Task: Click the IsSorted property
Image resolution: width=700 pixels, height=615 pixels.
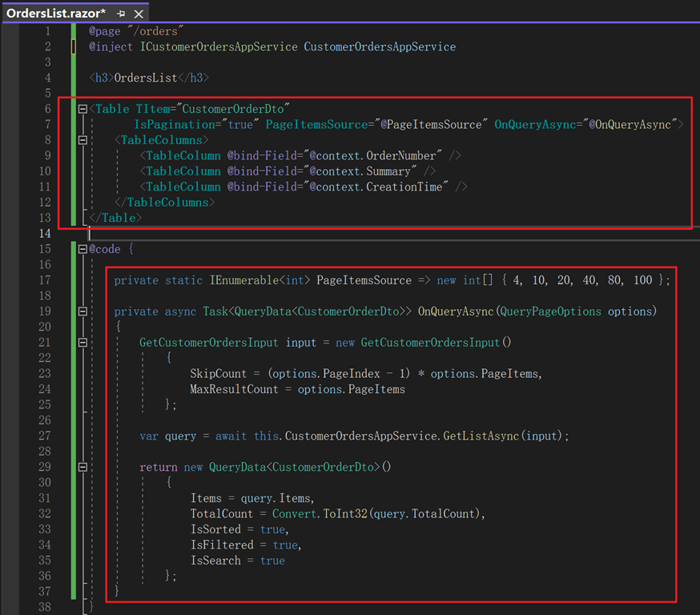Action: coord(215,529)
